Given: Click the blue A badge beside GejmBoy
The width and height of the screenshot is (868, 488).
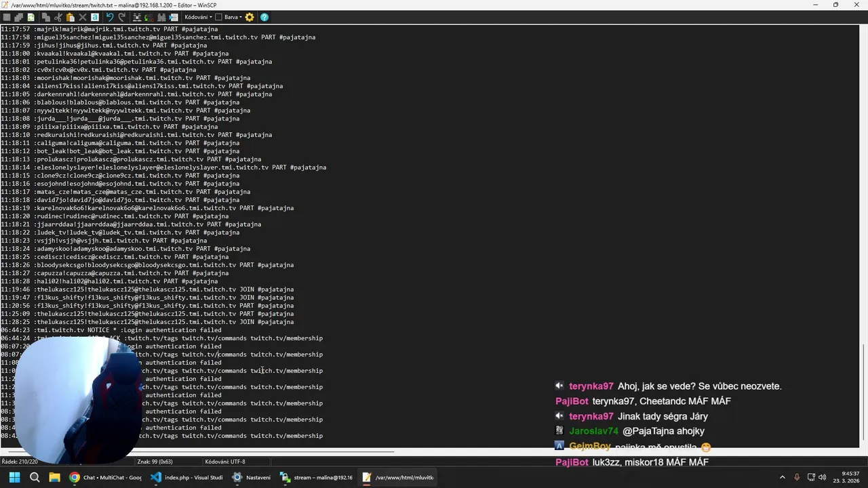Looking at the screenshot, I should [559, 446].
